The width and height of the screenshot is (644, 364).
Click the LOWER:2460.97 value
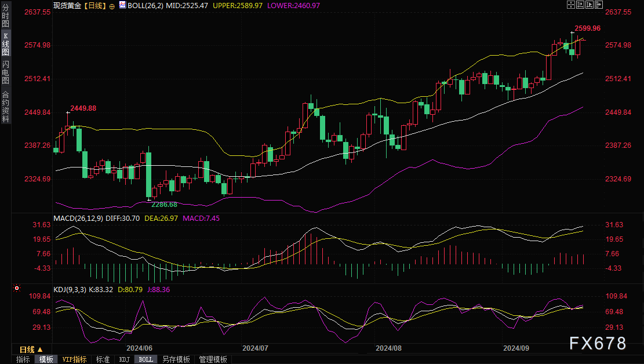[x=293, y=6]
